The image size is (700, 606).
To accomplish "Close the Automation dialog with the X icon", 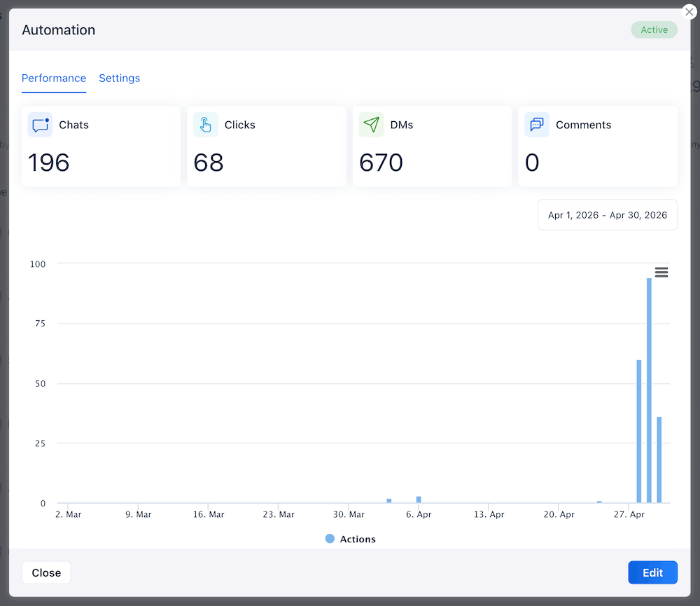I will [x=689, y=12].
